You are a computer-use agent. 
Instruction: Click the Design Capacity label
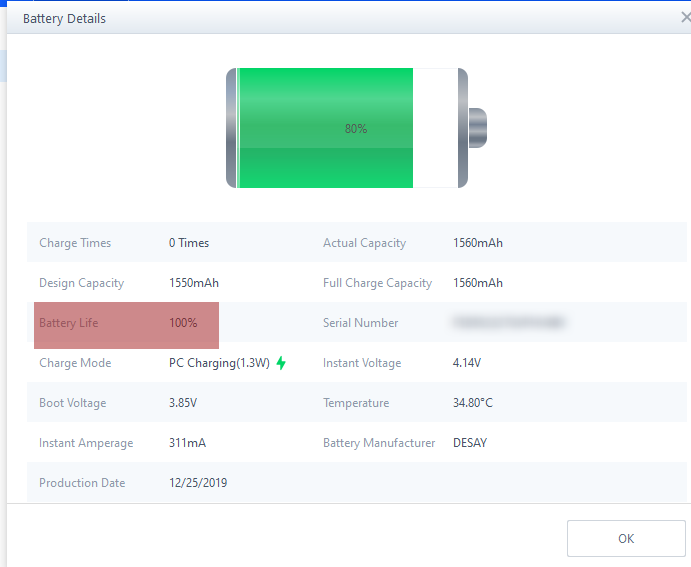(82, 283)
